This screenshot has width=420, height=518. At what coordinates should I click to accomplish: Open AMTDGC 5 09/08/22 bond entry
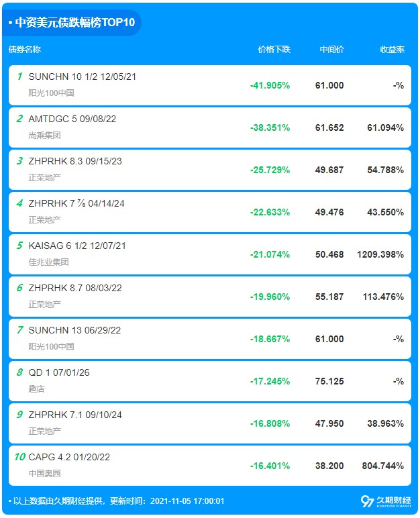pos(72,119)
